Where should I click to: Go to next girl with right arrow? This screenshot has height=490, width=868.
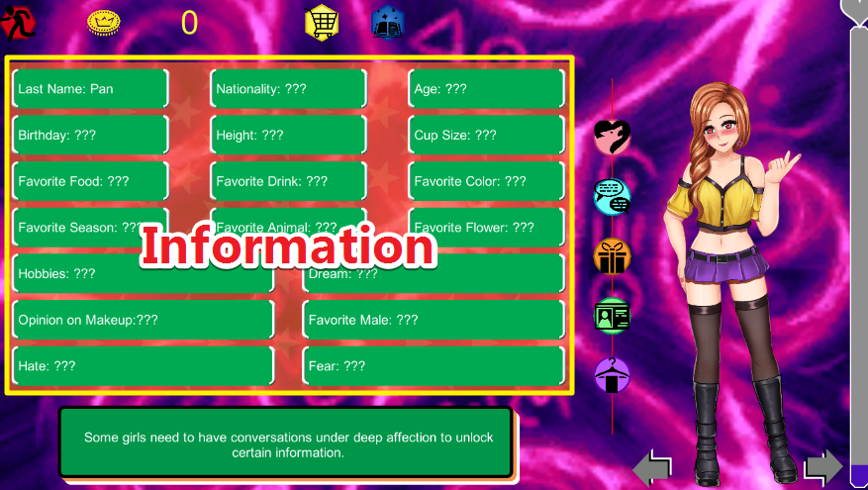pos(823,468)
